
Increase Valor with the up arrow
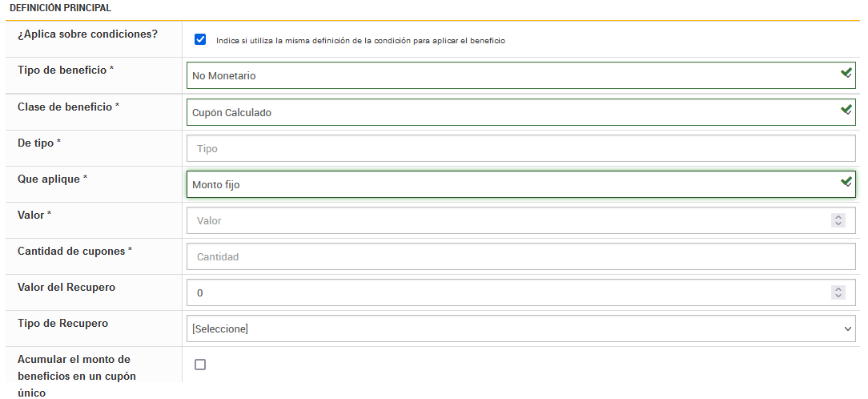tap(838, 217)
